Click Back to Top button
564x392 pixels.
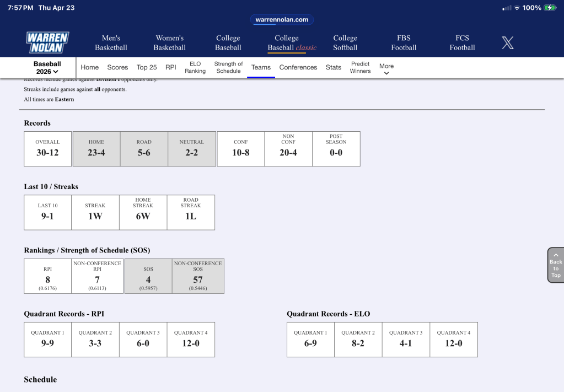tap(555, 265)
